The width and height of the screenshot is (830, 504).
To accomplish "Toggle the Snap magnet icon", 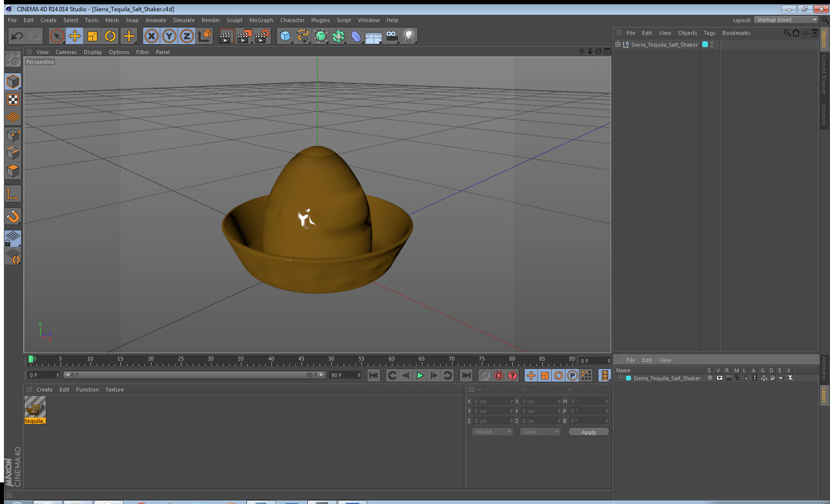I will [x=13, y=216].
